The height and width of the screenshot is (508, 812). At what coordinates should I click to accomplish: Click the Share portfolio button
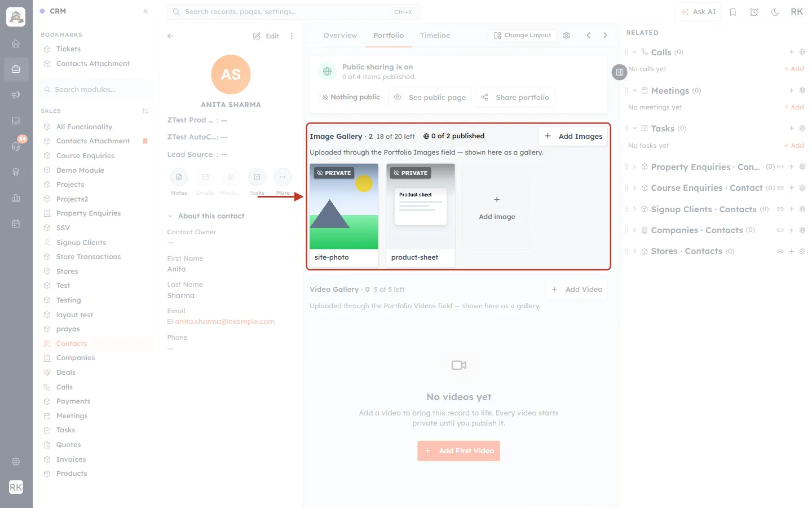pos(515,98)
